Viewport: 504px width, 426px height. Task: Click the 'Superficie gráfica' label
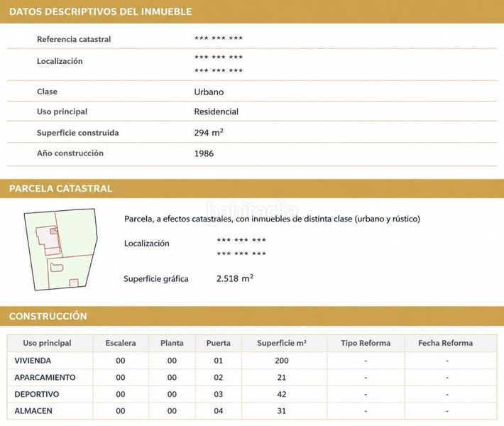[156, 279]
